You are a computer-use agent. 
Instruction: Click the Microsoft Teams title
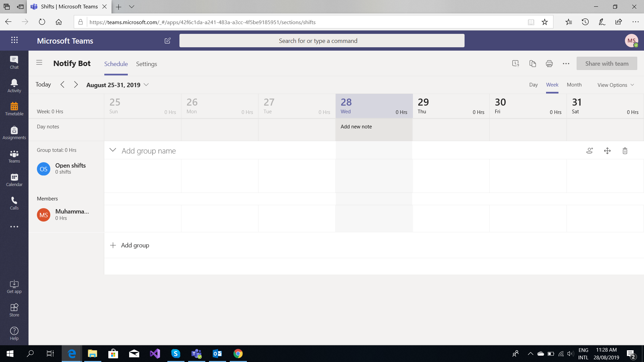point(65,41)
